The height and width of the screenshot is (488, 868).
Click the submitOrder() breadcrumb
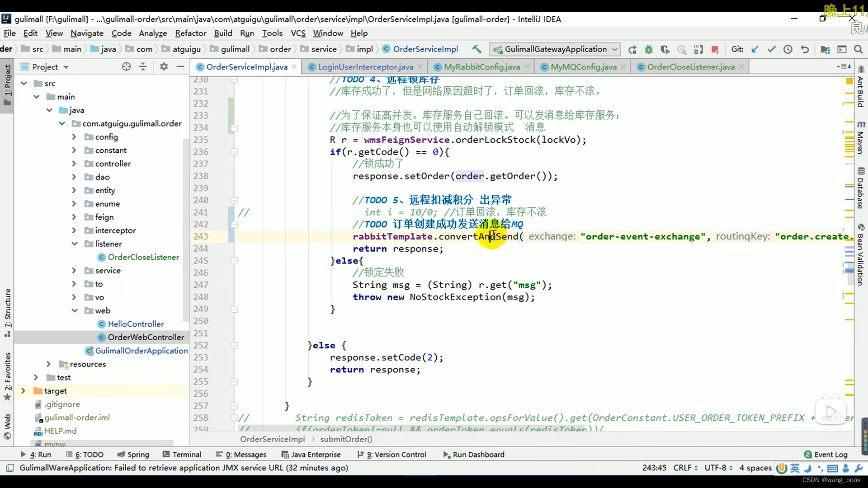pos(346,439)
